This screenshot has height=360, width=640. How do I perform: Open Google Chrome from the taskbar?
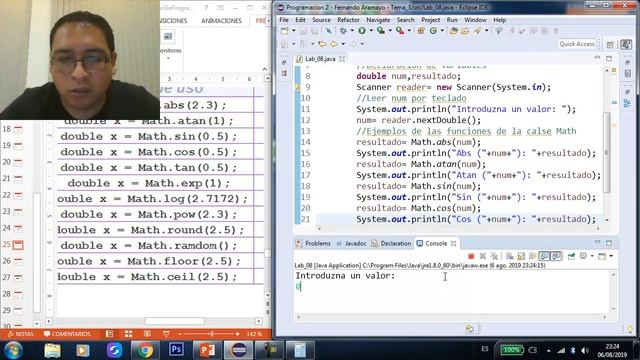click(145, 350)
